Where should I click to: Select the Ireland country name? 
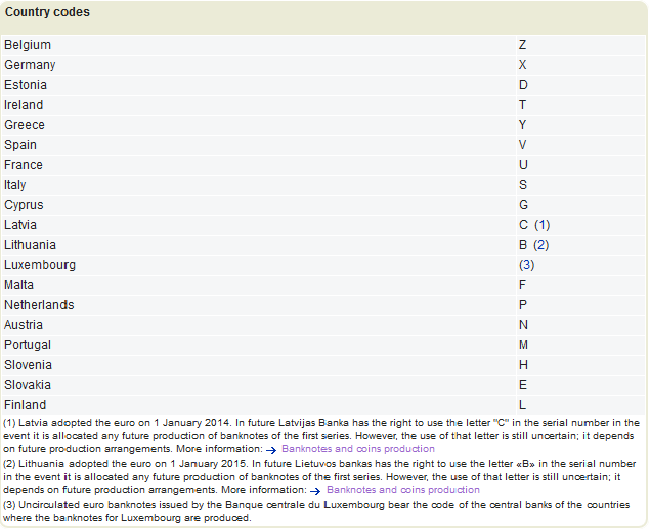click(24, 105)
